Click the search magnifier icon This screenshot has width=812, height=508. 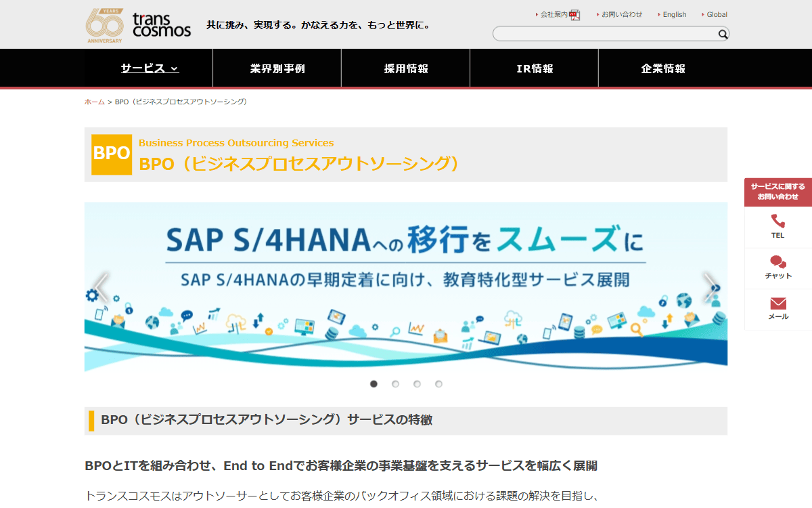[x=723, y=34]
